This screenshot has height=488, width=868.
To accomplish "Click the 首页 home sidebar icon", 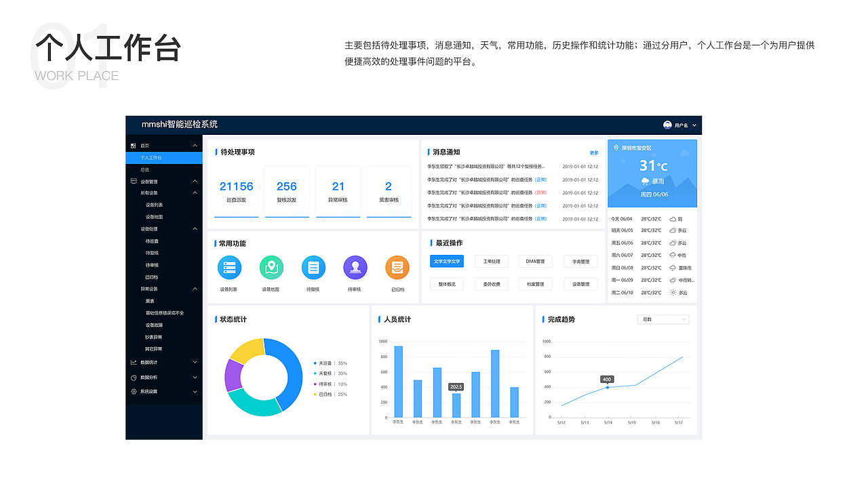I will click(134, 146).
